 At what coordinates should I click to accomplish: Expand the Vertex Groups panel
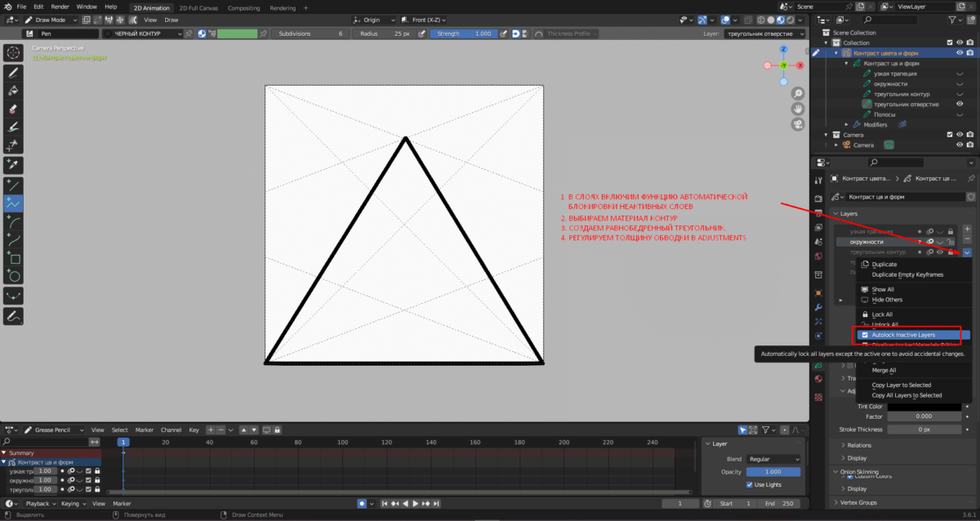click(x=857, y=502)
